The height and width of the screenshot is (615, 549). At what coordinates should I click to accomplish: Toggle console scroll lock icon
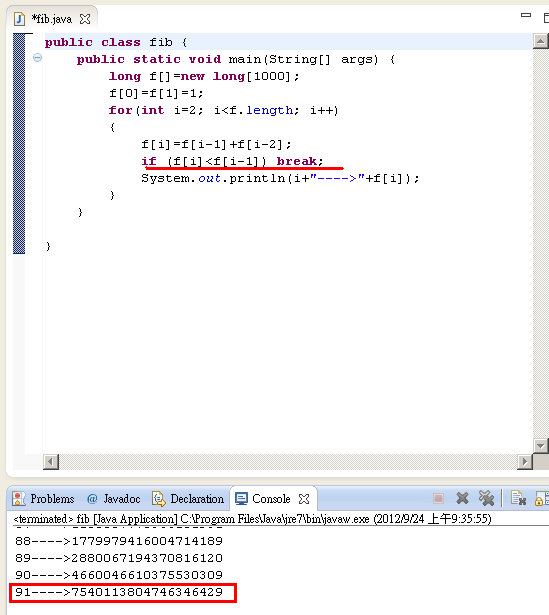542,499
